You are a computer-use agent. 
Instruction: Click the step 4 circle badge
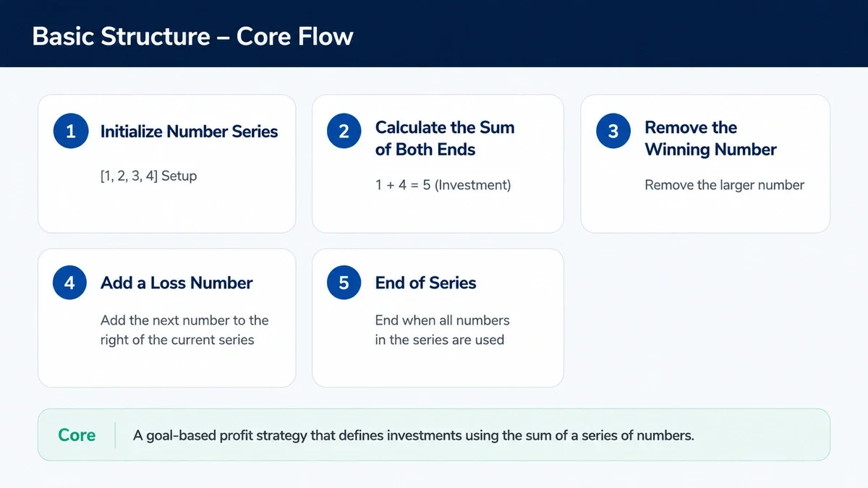click(70, 283)
